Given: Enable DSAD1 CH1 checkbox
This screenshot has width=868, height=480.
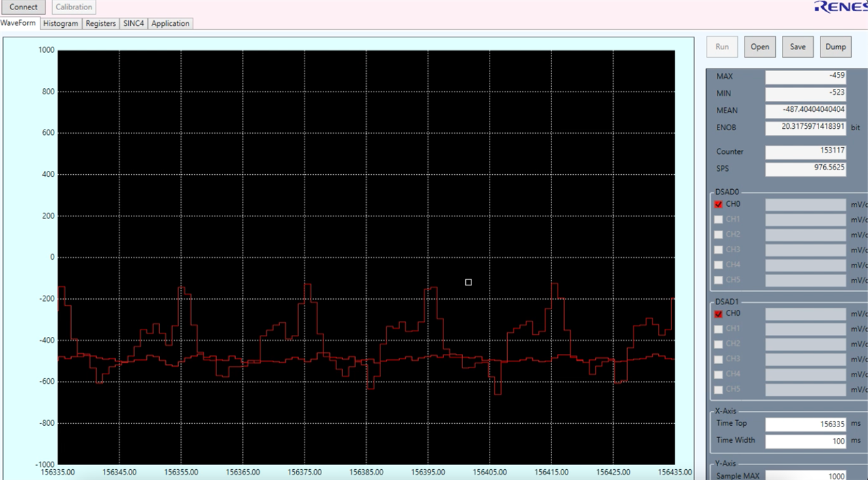Looking at the screenshot, I should click(718, 329).
